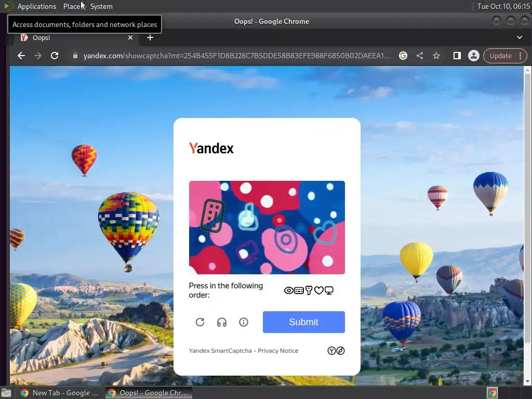The height and width of the screenshot is (399, 532).
Task: Close the Oops! tab
Action: tap(130, 37)
